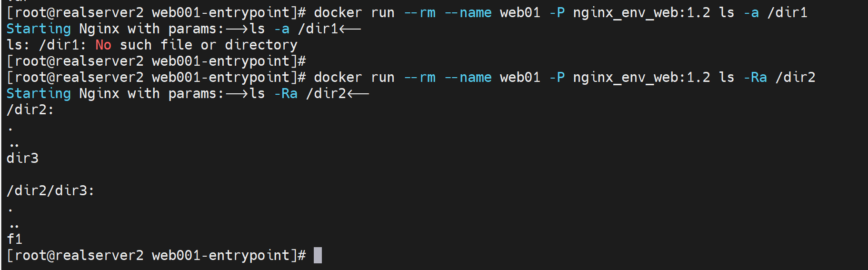Click the "/dir2:" header line in the output
Screen dimensions: 868x270
tap(30, 110)
